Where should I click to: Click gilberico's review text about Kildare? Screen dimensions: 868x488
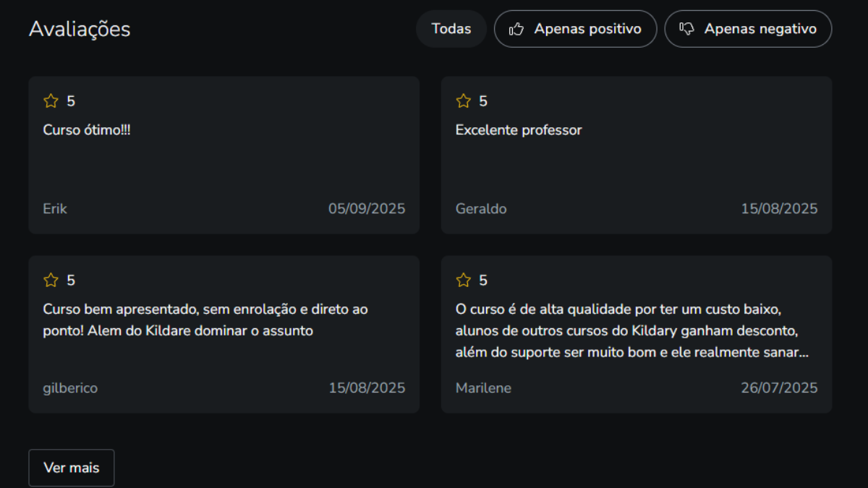point(205,320)
